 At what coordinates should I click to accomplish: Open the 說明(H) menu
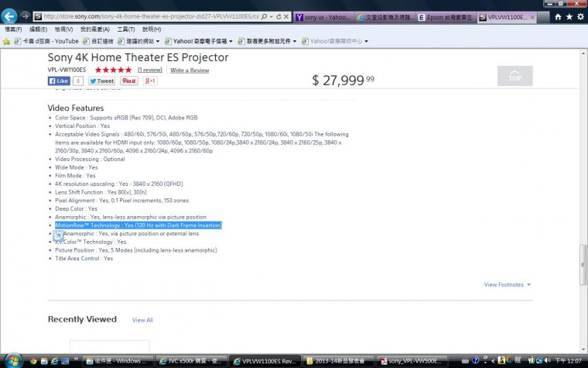pyautogui.click(x=152, y=29)
